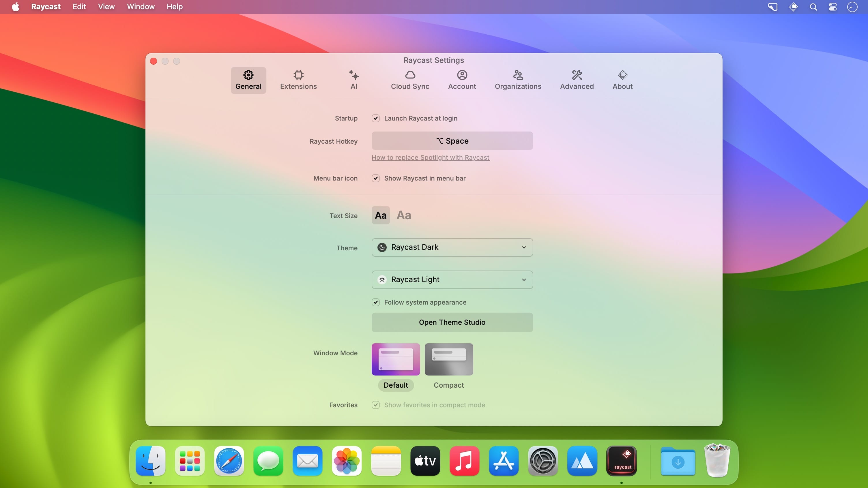The image size is (868, 488).
Task: Uncheck Launch Raycast at login
Action: [x=375, y=118]
